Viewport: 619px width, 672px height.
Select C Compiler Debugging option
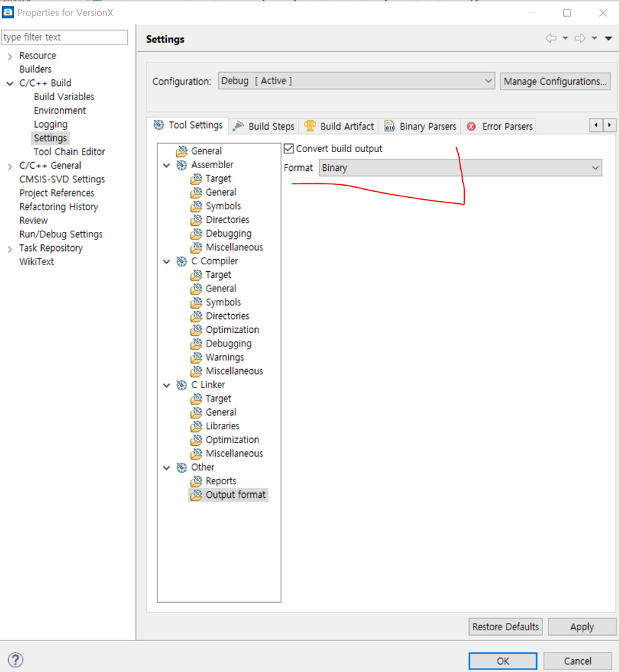[229, 344]
